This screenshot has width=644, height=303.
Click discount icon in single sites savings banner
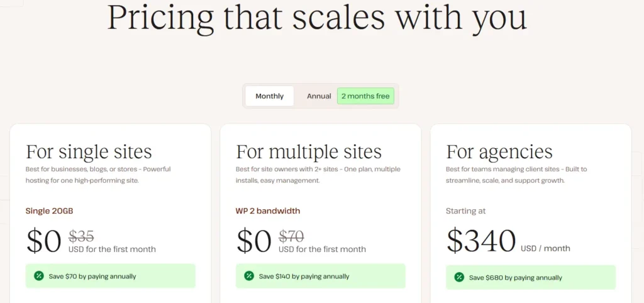(x=38, y=276)
